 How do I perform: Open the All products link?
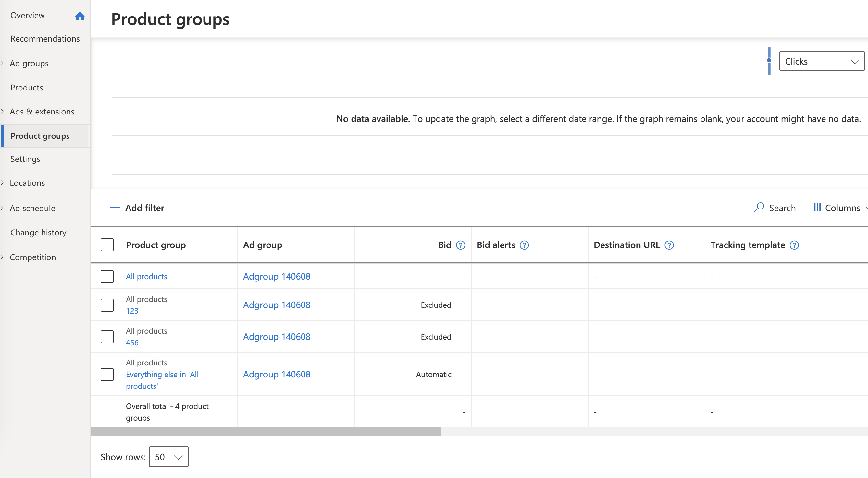pyautogui.click(x=146, y=276)
